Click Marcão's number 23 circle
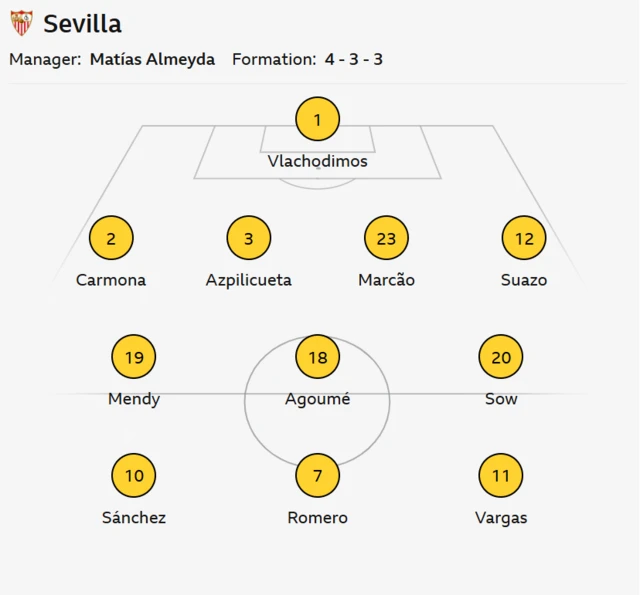 click(387, 239)
